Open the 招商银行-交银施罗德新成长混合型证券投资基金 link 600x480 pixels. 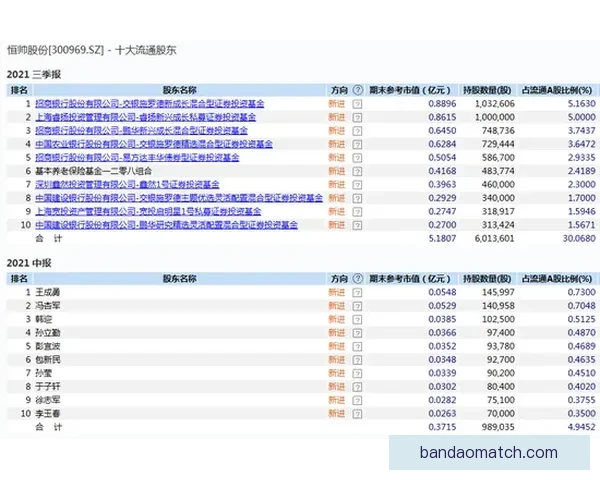150,104
